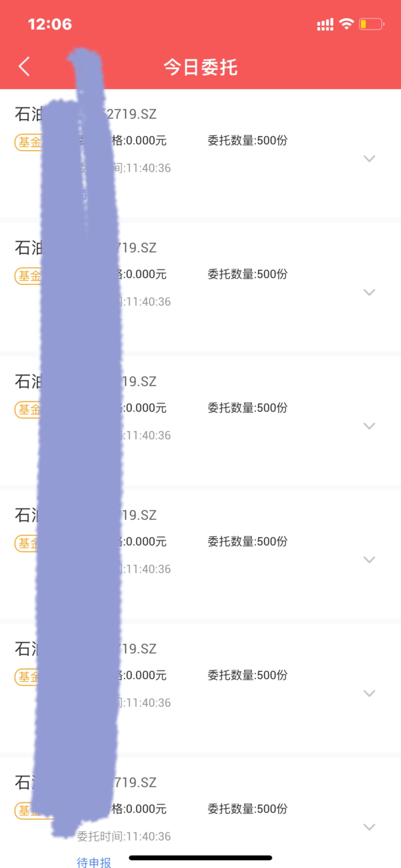Tap the 待申报 status link

94,862
